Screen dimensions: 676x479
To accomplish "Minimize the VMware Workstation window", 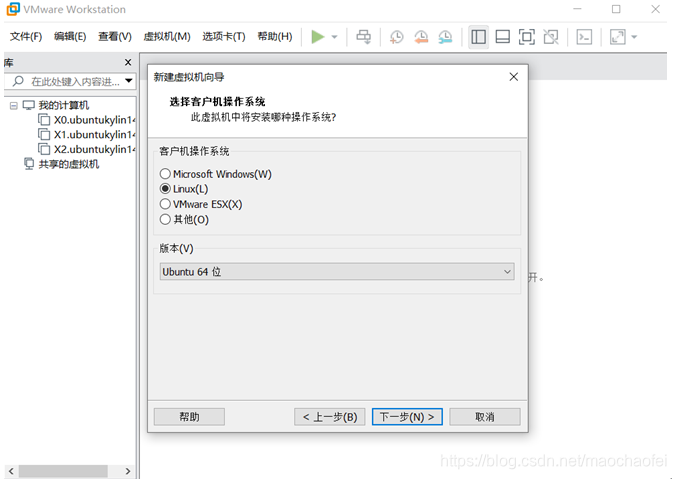I will coord(577,9).
